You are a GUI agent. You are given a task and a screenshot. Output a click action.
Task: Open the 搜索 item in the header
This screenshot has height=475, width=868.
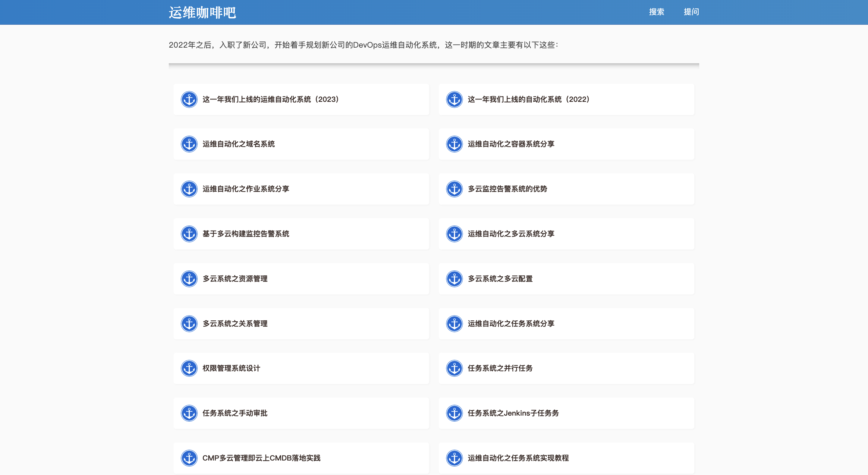pos(656,12)
